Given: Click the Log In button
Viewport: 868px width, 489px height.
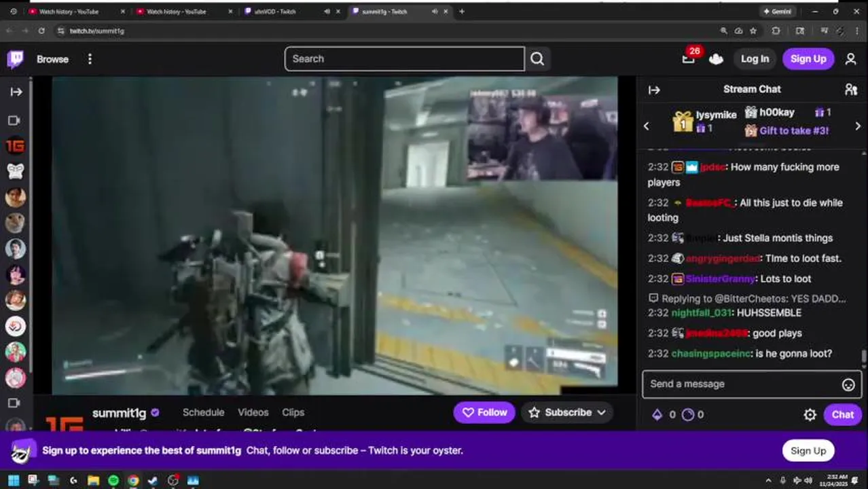Looking at the screenshot, I should pyautogui.click(x=755, y=59).
